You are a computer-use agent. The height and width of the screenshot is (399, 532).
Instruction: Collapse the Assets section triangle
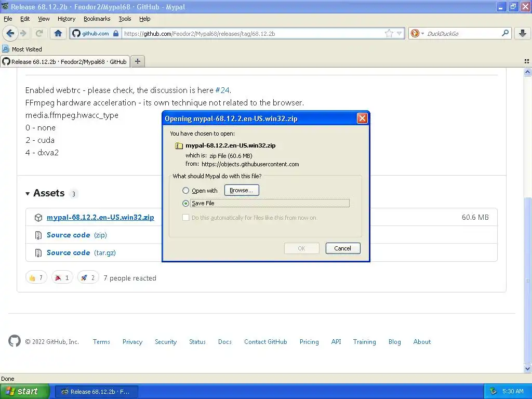[28, 194]
